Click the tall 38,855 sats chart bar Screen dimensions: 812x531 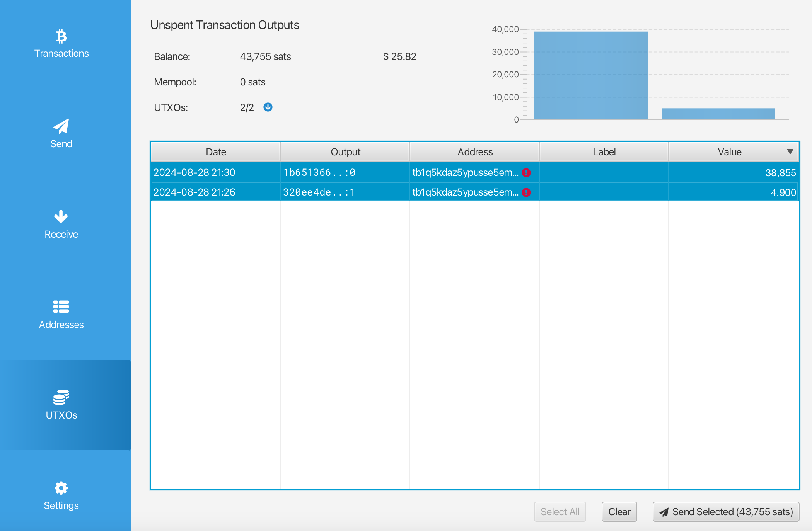click(590, 76)
